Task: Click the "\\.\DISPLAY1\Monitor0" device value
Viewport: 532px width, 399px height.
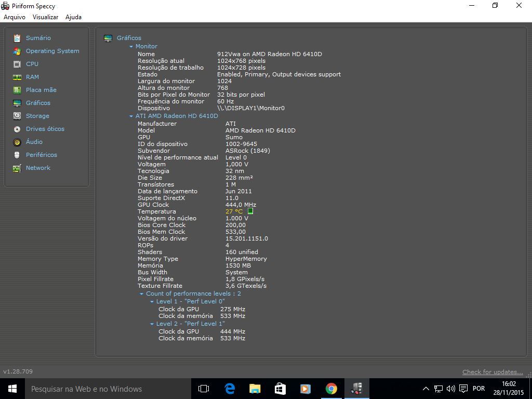Action: pyautogui.click(x=251, y=108)
